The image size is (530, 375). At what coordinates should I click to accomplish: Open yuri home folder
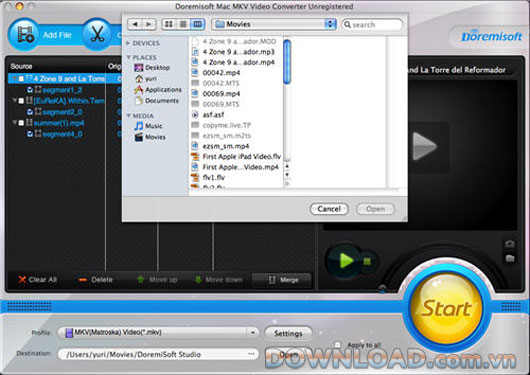click(x=146, y=79)
